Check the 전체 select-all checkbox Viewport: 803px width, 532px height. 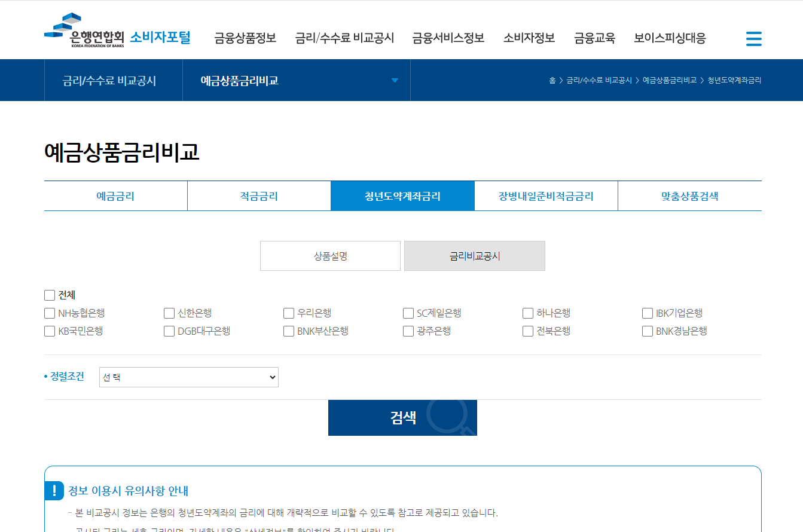(x=49, y=295)
